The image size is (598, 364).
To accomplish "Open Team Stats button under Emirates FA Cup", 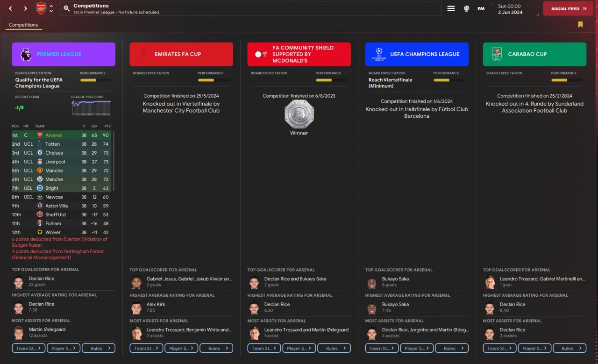I will coord(146,348).
